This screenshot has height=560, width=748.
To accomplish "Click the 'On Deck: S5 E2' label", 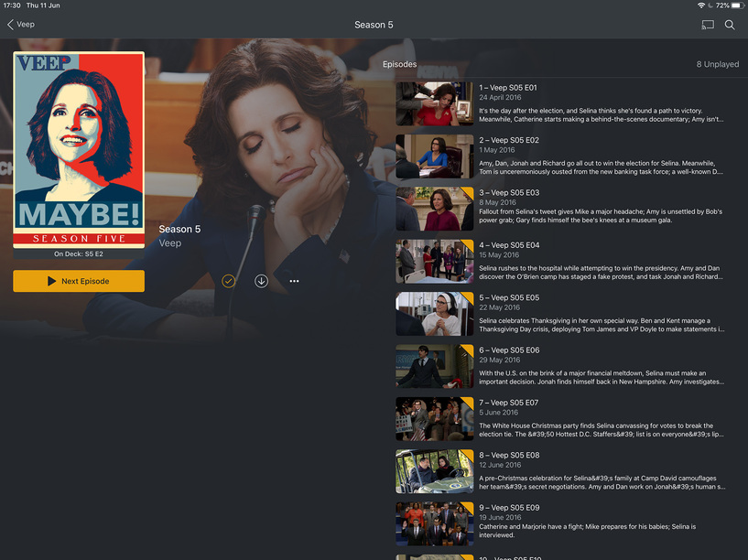I will (78, 254).
